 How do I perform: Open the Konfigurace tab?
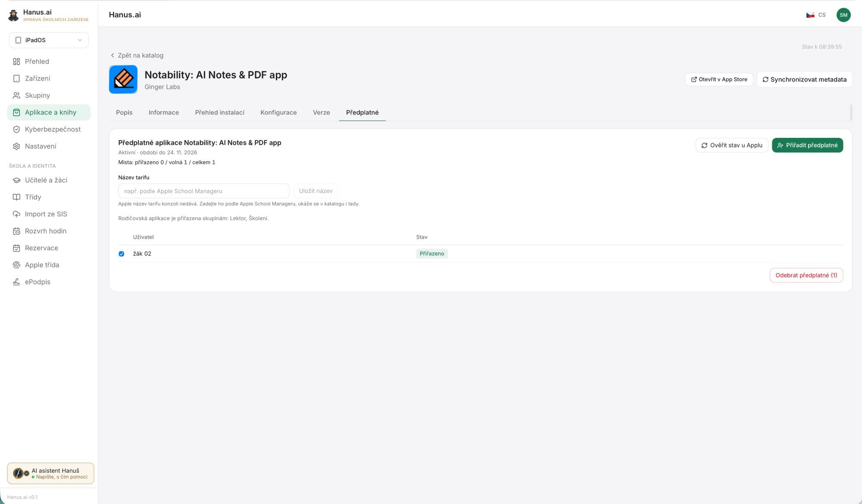(278, 112)
